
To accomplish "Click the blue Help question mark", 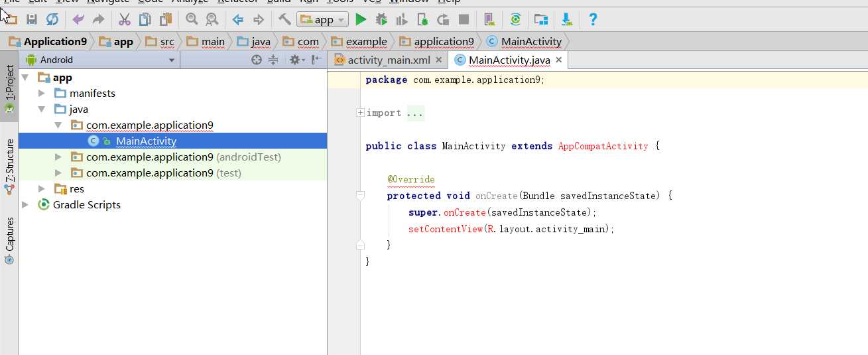I will [593, 19].
